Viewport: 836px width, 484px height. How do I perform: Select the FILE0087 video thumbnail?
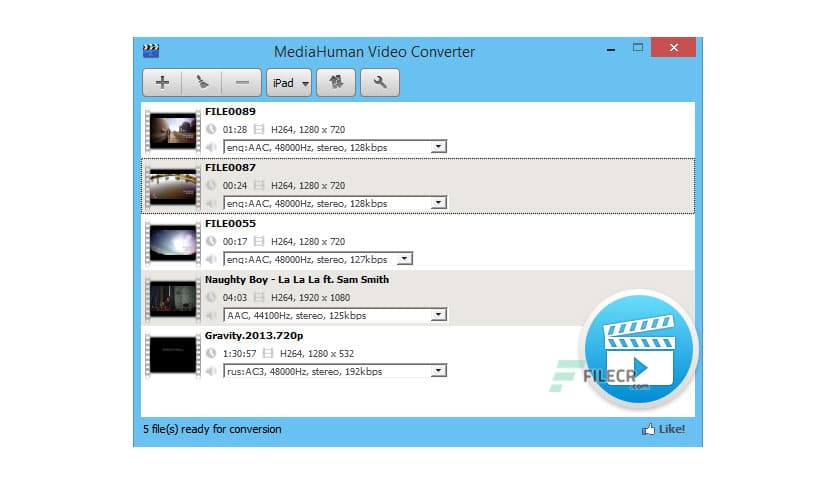[173, 186]
